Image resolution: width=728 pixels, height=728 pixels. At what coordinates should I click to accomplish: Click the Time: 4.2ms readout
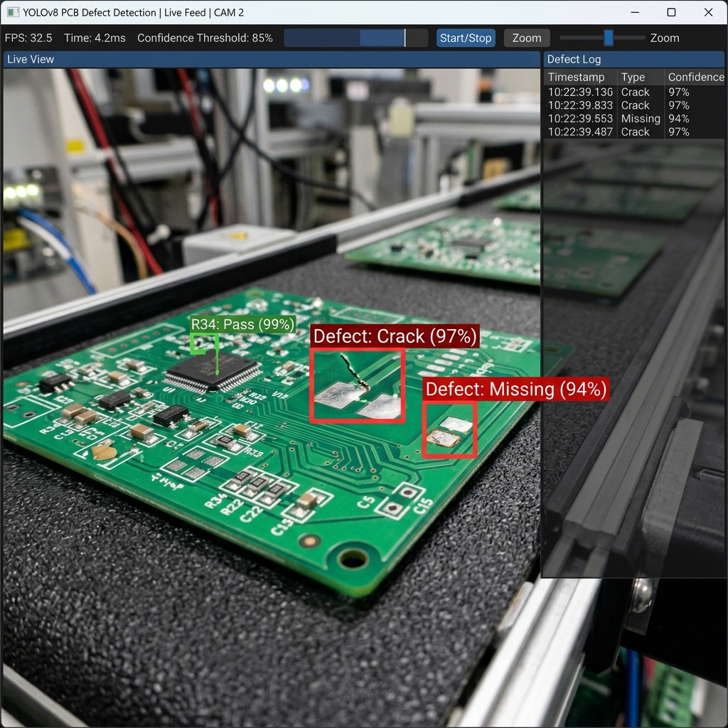tap(95, 38)
